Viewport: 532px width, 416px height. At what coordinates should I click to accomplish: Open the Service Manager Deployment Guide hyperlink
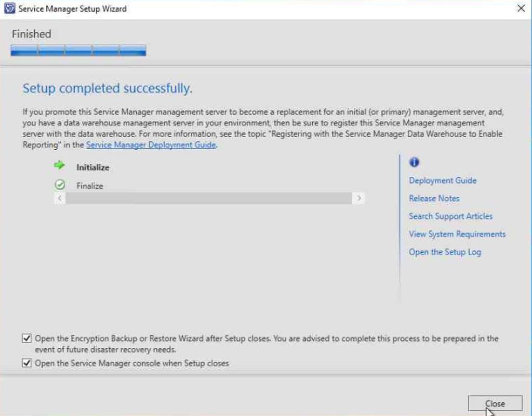tap(151, 145)
